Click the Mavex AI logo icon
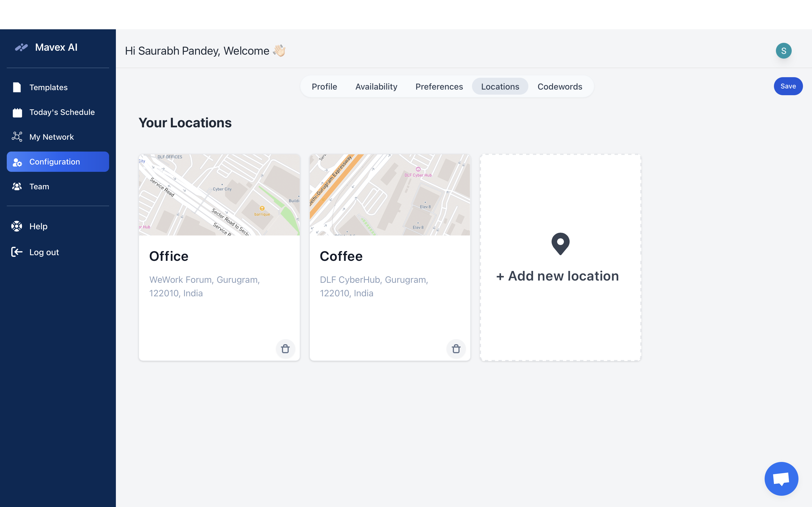812x507 pixels. click(21, 47)
